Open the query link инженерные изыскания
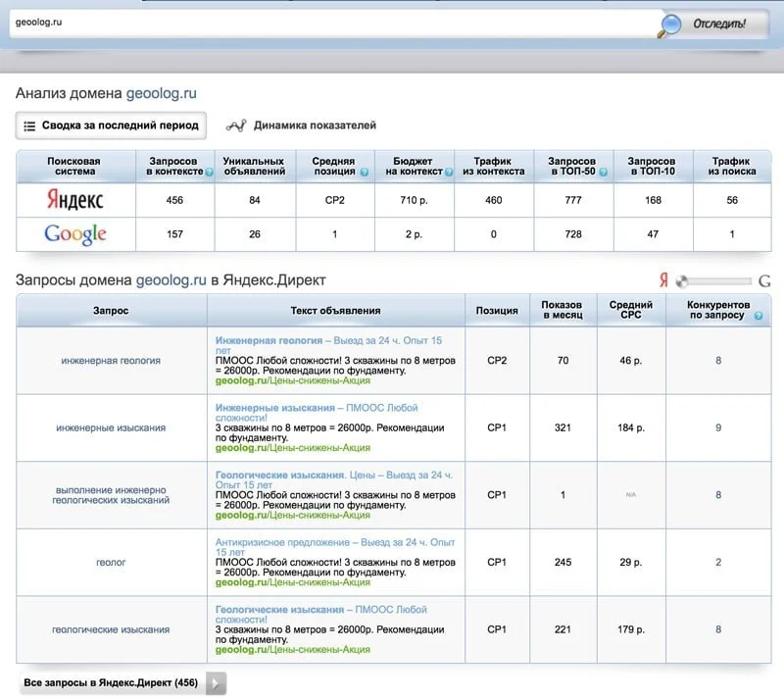Screen dimensions: 784x700 pos(111,427)
